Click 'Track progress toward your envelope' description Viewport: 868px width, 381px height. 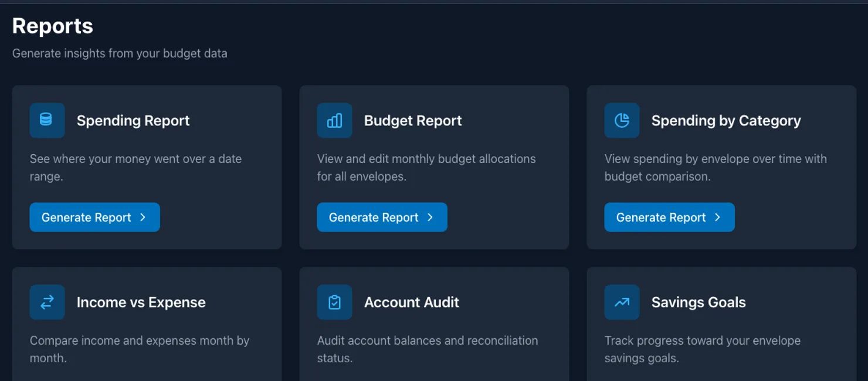[703, 349]
